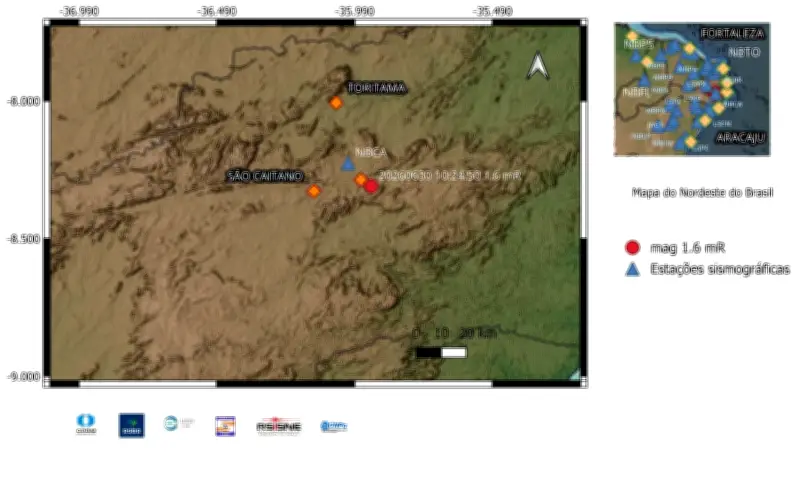Viewport: 800px width, 492px height.
Task: Click the purple and orange square logo
Action: (x=225, y=426)
